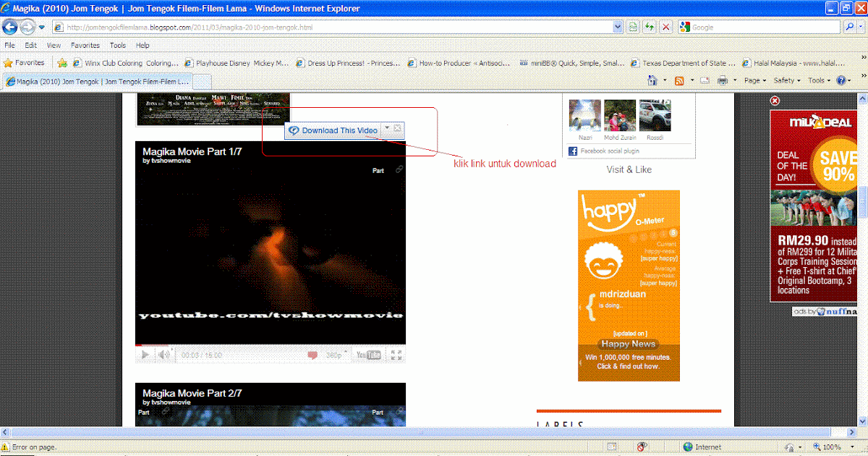The width and height of the screenshot is (868, 456).
Task: Open Texas Department of State favorite link
Action: [x=683, y=63]
